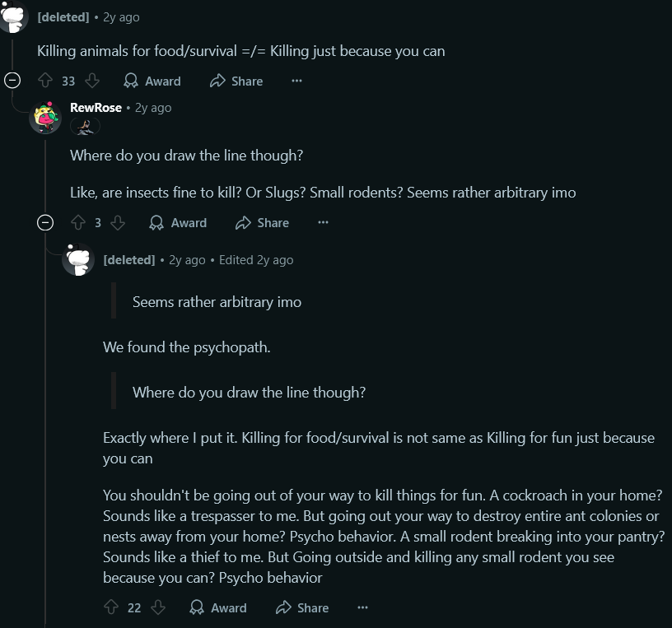Collapse RewRose's comment thread
672x628 pixels.
pos(45,222)
